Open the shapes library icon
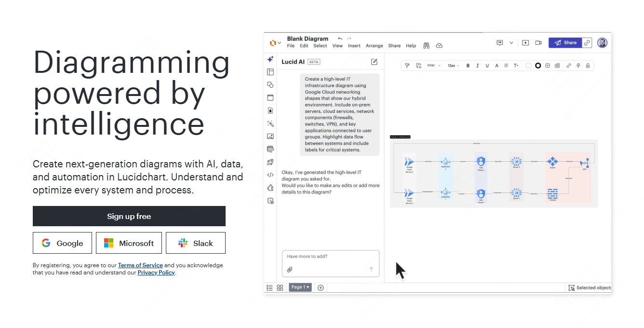The width and height of the screenshot is (644, 328). (270, 84)
